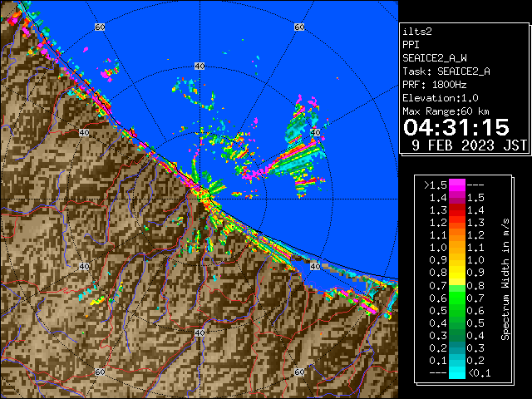Click the 40 ring label on the southeast coastline

tap(315, 266)
